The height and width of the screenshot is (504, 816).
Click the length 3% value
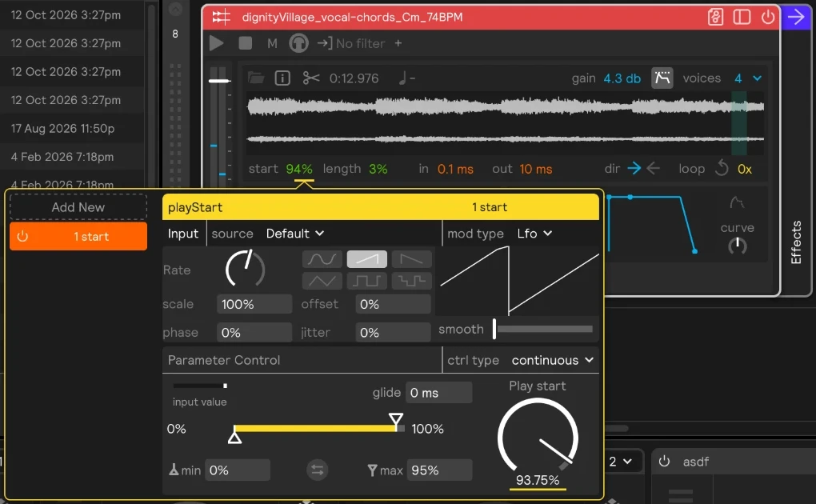378,169
